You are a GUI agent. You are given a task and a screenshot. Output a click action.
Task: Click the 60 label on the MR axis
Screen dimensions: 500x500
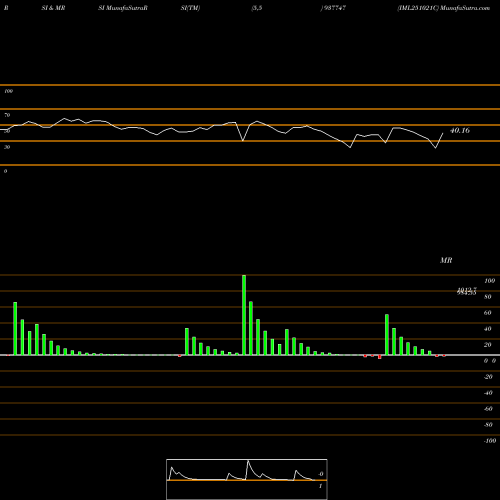(488, 313)
